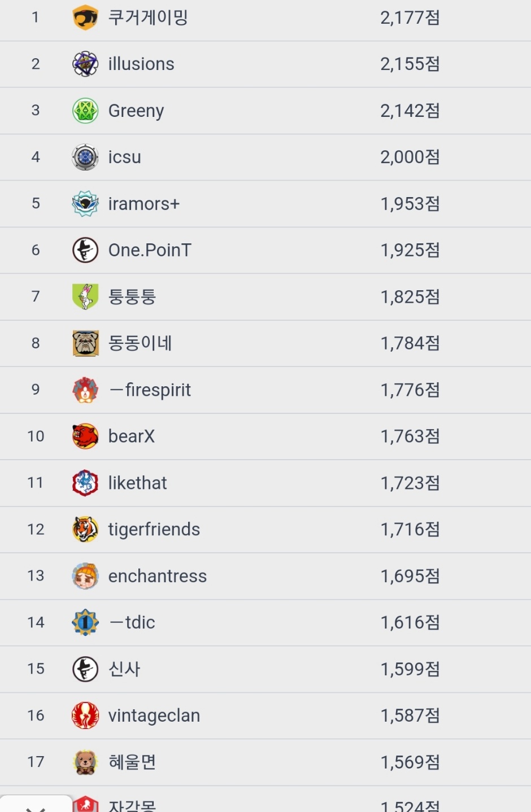531x812 pixels.
Task: Click the rabbit shield icon for 통통통
Action: point(85,296)
